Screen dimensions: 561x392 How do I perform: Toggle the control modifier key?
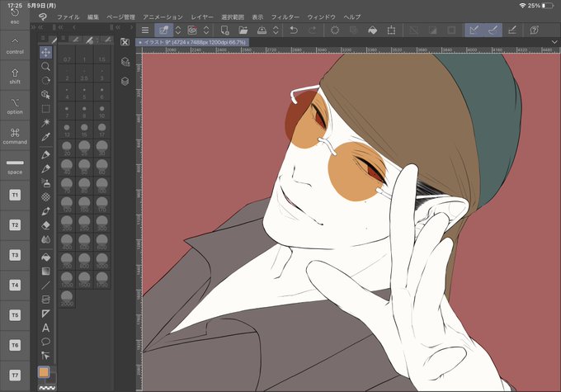tap(15, 45)
